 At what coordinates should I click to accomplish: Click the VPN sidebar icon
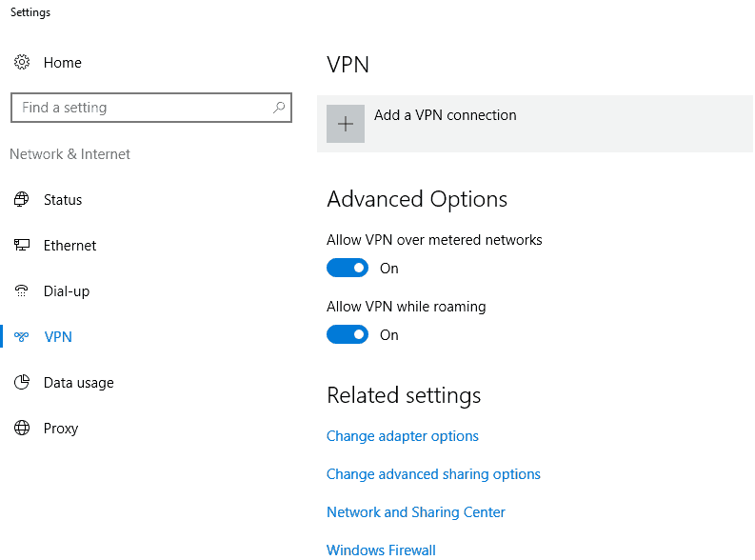(x=21, y=336)
